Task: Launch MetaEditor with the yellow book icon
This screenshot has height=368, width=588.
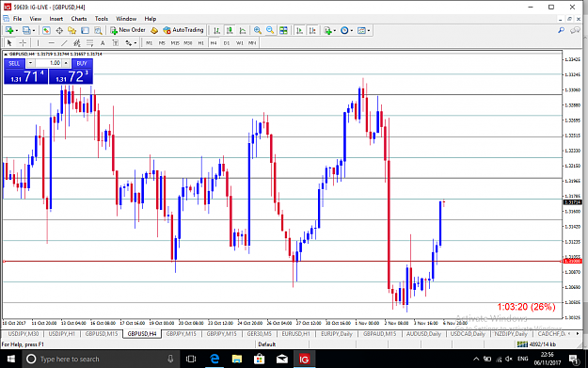Action: click(x=154, y=30)
